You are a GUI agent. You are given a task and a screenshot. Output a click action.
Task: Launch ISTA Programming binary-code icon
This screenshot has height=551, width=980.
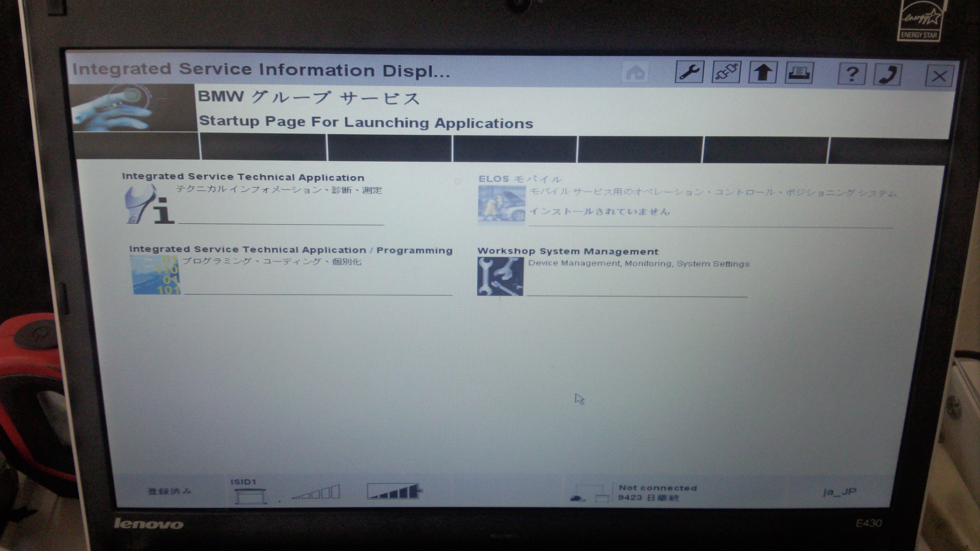point(155,275)
